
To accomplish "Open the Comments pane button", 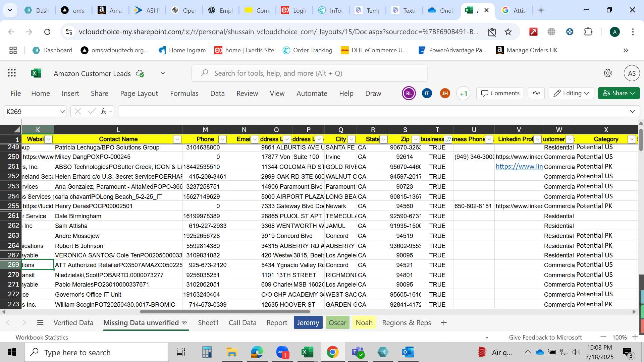I will point(500,93).
